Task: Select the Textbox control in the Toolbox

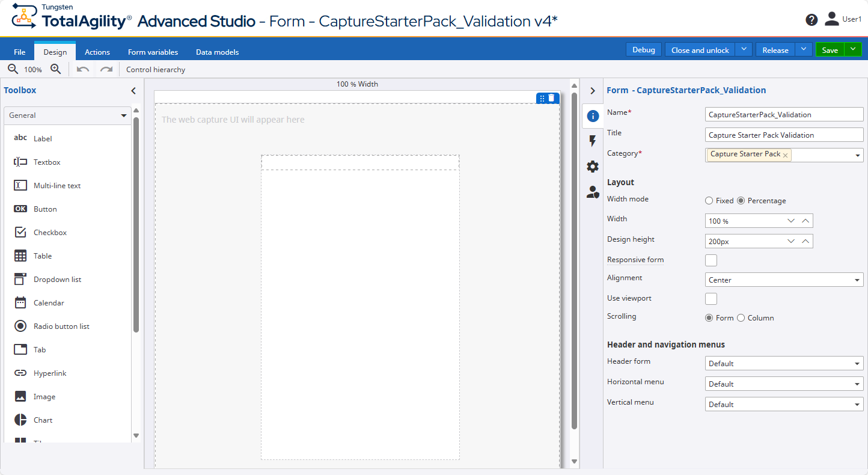Action: pos(45,162)
